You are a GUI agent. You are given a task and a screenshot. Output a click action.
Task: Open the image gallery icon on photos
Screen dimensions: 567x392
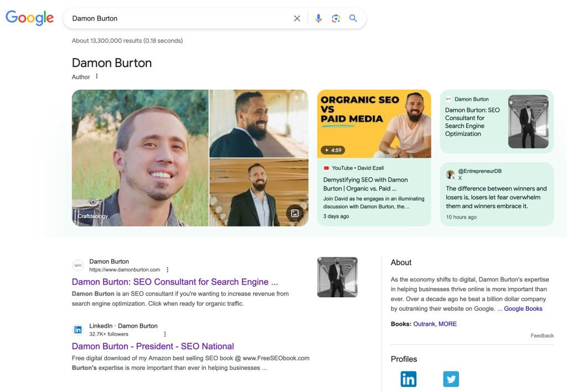pyautogui.click(x=295, y=213)
